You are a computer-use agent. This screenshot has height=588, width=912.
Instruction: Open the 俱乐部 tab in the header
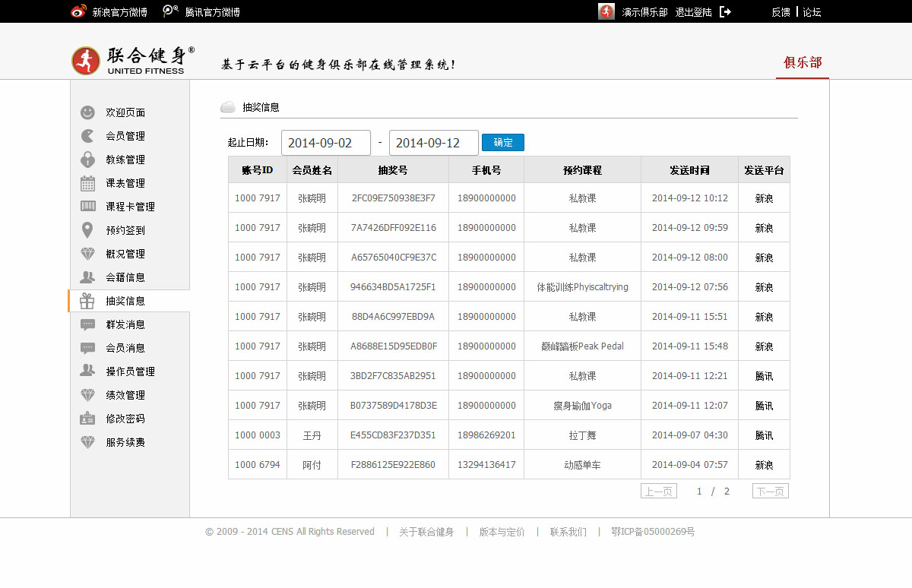pos(803,62)
